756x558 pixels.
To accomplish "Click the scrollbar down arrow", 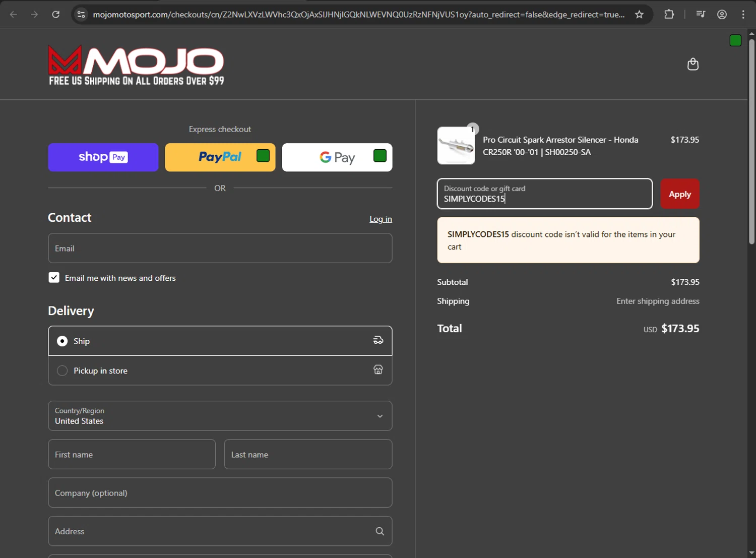I will (x=751, y=553).
